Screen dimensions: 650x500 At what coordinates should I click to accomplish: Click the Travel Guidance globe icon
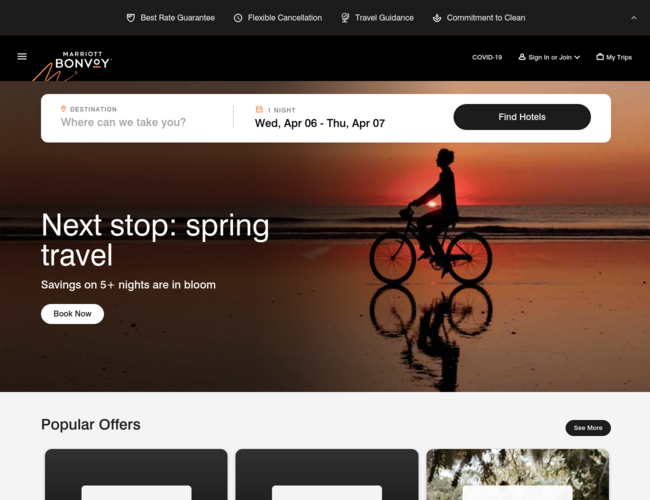[345, 18]
